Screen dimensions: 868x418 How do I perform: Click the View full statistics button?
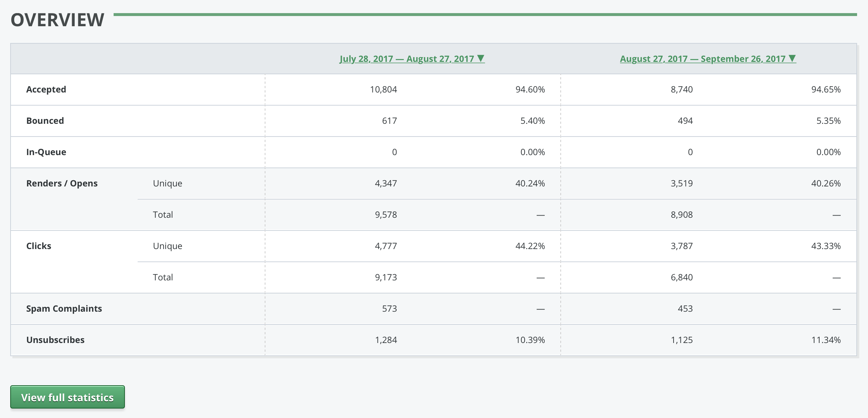click(67, 397)
